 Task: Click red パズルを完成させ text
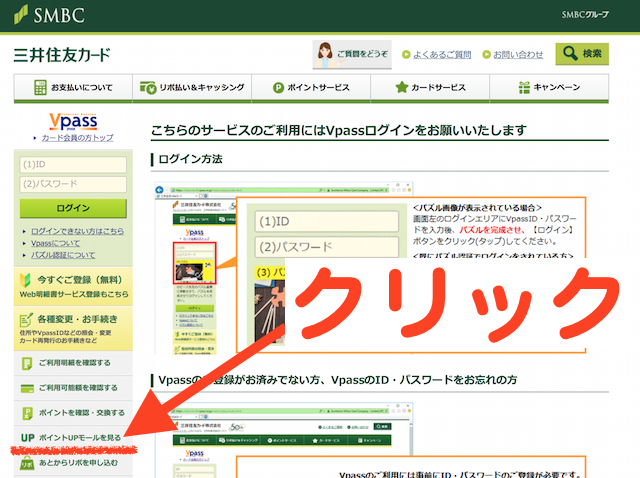491,230
